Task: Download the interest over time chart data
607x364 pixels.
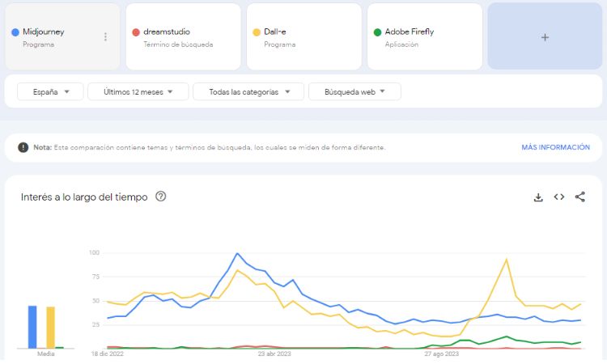Action: click(538, 197)
